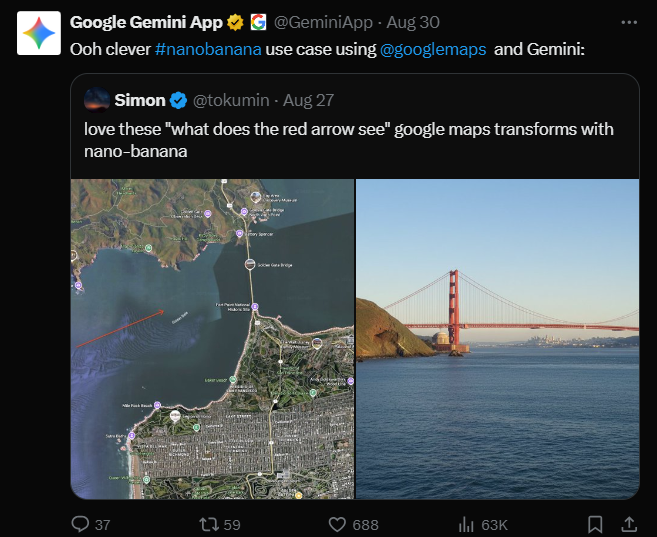
Task: Click the share post icon
Action: click(x=629, y=523)
